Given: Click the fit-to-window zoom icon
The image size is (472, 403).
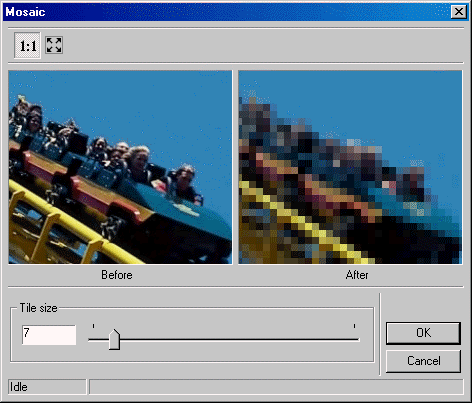Looking at the screenshot, I should [54, 45].
